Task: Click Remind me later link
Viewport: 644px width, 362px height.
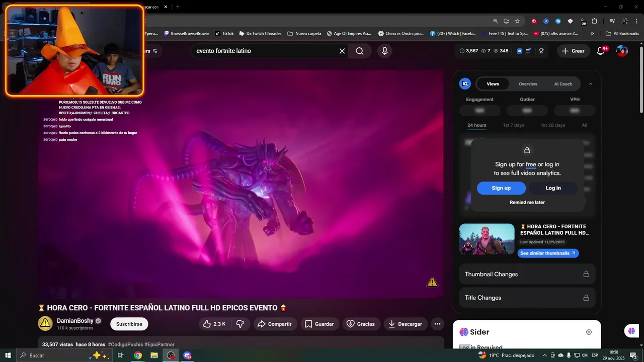Action: click(527, 202)
